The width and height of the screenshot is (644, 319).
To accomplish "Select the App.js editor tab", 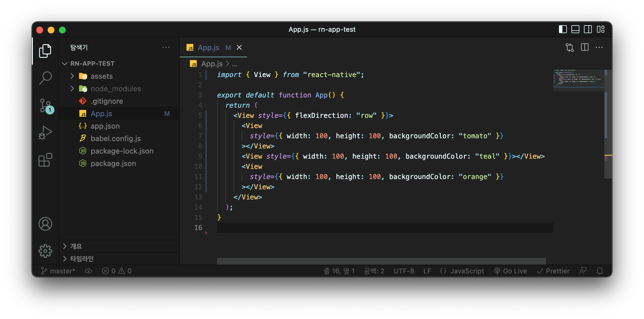I will [208, 48].
